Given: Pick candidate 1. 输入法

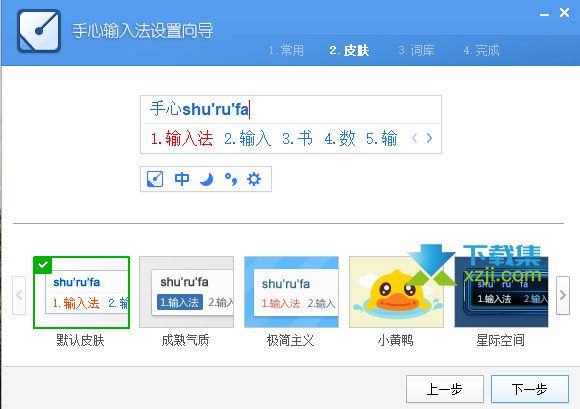Looking at the screenshot, I should click(x=182, y=139).
